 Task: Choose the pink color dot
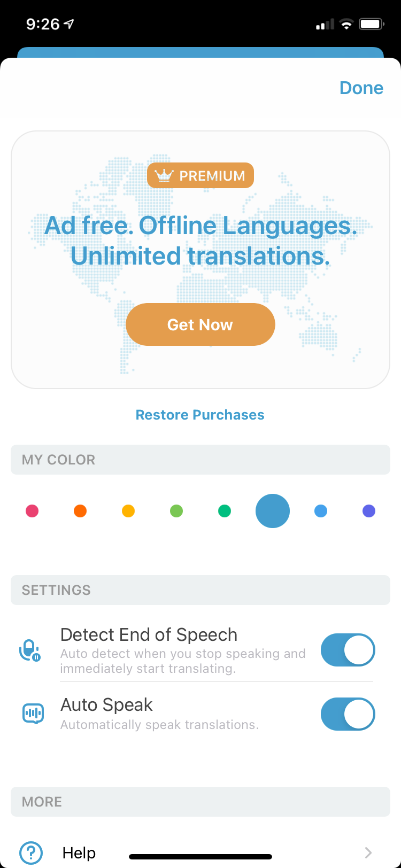(32, 511)
